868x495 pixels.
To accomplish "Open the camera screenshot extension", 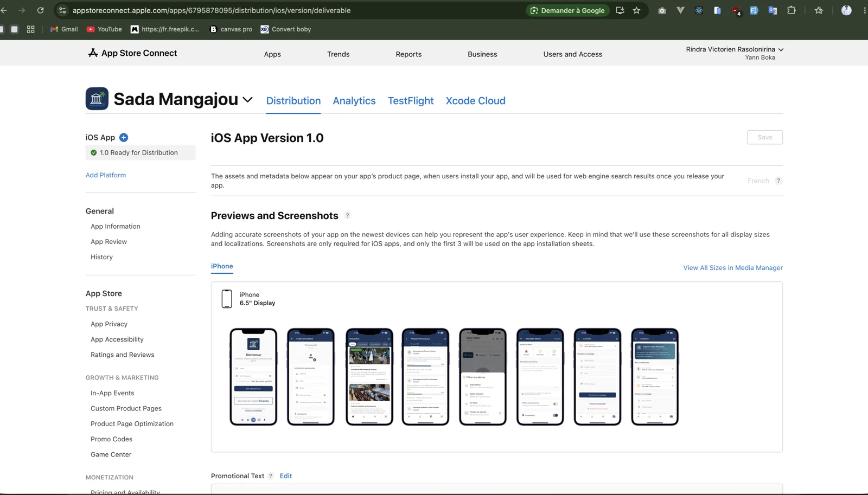I will tap(662, 10).
